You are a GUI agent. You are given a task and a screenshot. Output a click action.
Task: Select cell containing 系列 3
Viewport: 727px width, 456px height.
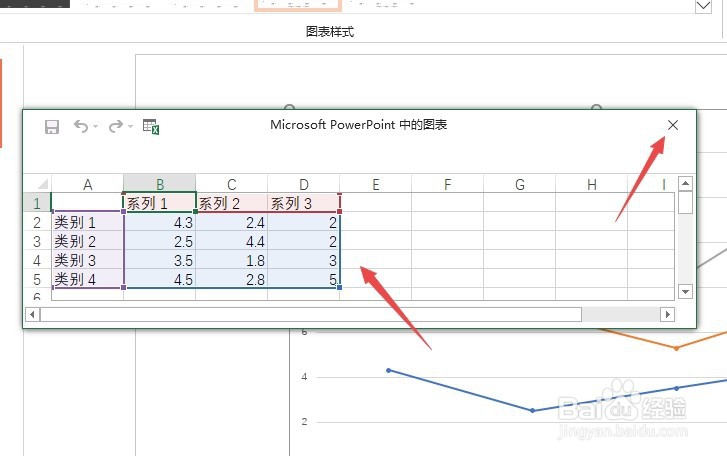tap(304, 203)
